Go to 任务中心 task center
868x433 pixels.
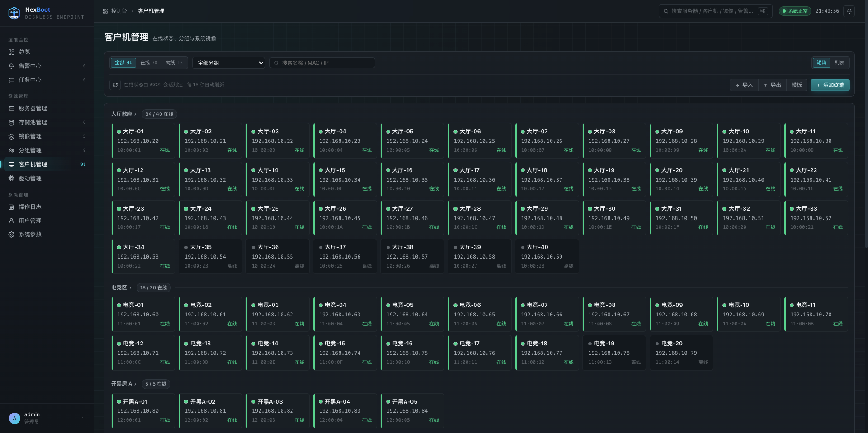coord(47,80)
